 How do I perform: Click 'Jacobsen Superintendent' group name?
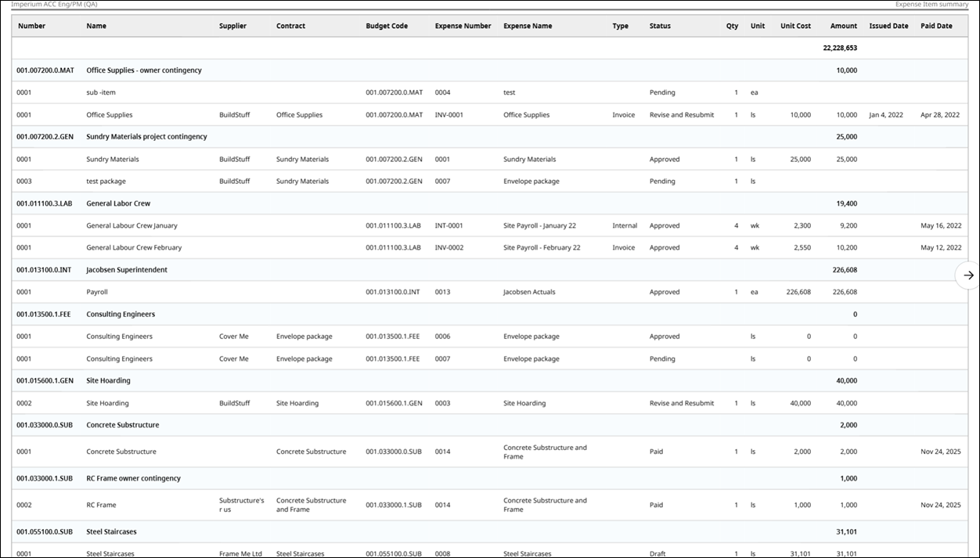[126, 270]
